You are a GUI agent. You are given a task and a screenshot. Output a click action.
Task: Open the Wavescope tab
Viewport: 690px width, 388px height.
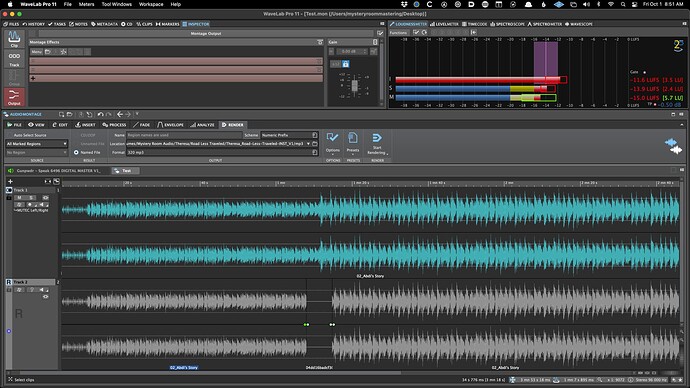(x=579, y=24)
